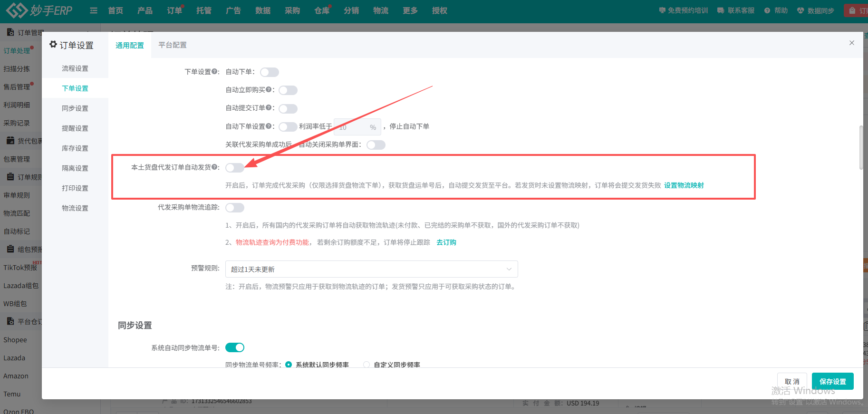Go to 打印设置 in settings list
The image size is (868, 414).
tap(75, 188)
